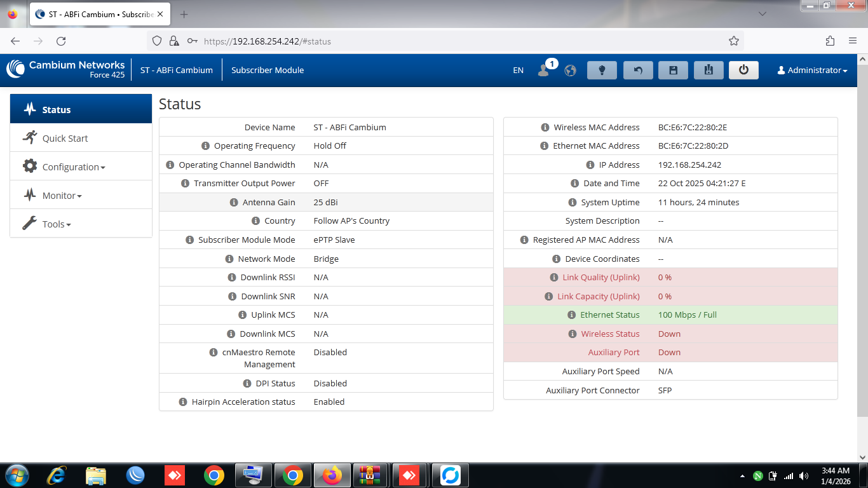Open the Administrator account dropdown
The height and width of the screenshot is (488, 868).
(812, 71)
